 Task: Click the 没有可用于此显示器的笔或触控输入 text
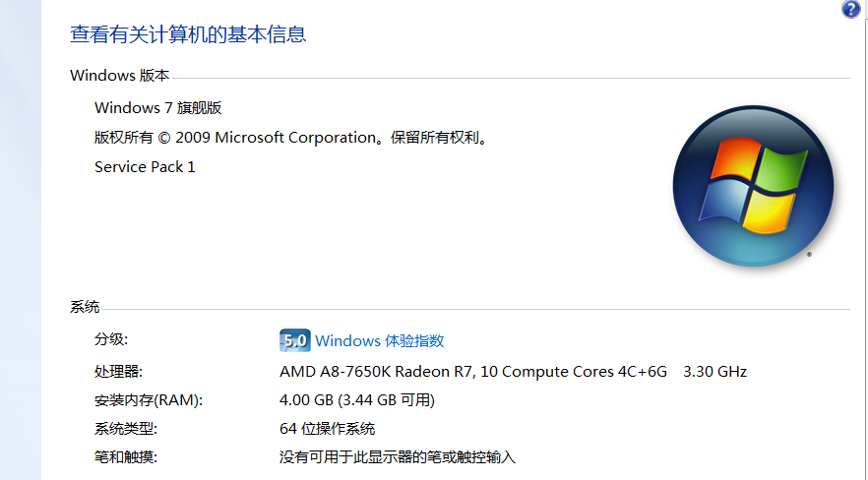pos(398,457)
